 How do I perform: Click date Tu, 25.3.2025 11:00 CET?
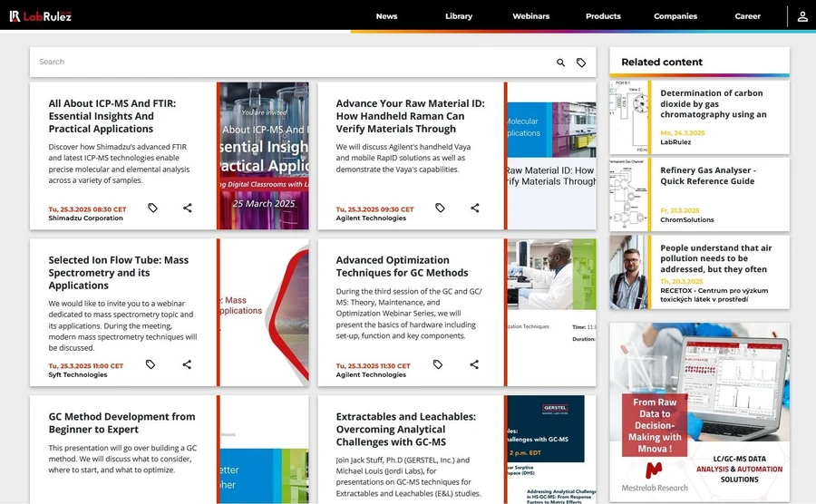[x=86, y=366]
